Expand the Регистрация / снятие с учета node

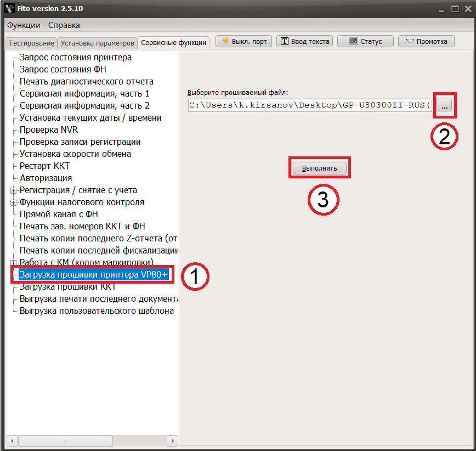(x=13, y=190)
